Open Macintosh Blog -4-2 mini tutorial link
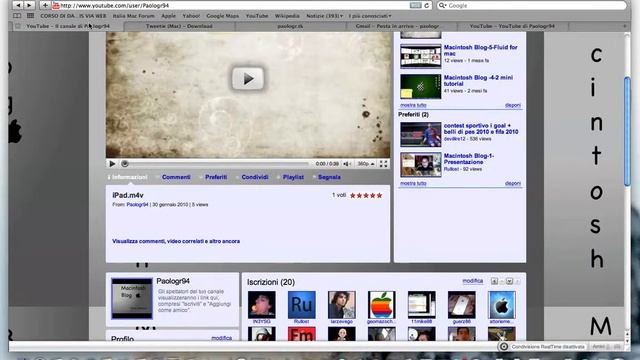Screen dimensions: 640x360 [x=478, y=80]
